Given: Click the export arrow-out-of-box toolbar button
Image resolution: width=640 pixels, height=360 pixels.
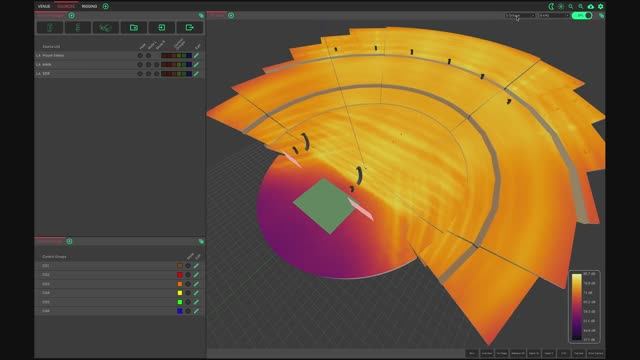Looking at the screenshot, I should pos(190,27).
